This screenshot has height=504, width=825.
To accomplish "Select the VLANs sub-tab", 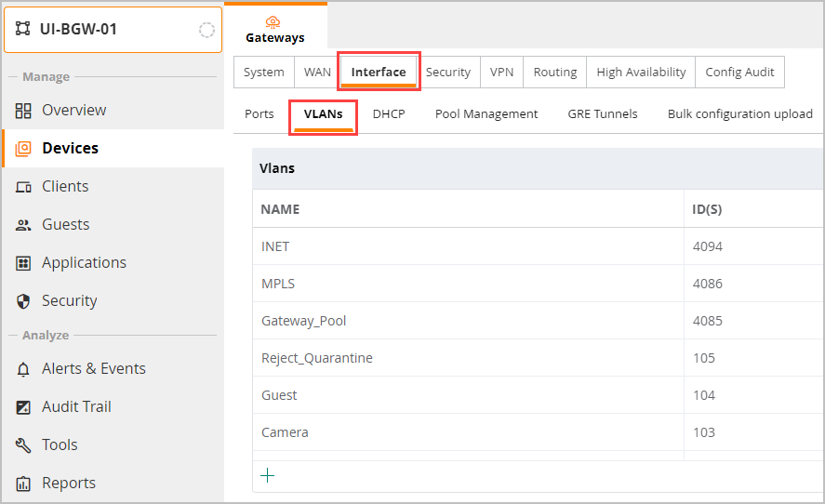I will click(x=323, y=114).
